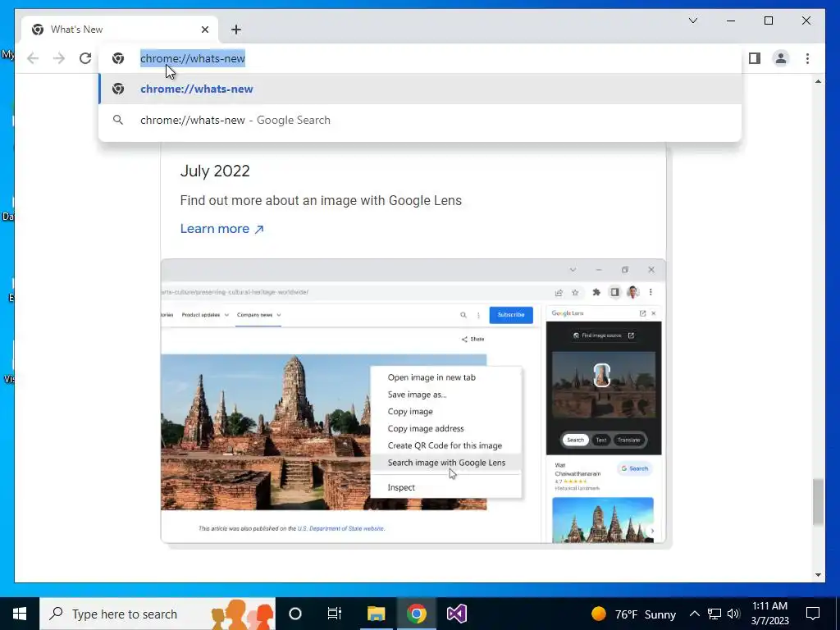Viewport: 840px width, 630px height.
Task: Open Chrome's three-dot menu
Action: pyautogui.click(x=807, y=58)
